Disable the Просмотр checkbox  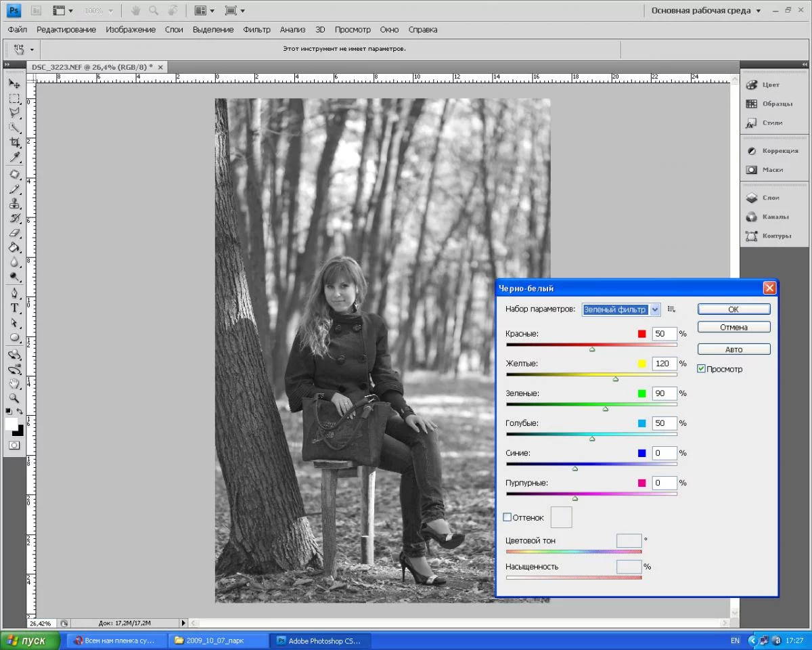[701, 369]
